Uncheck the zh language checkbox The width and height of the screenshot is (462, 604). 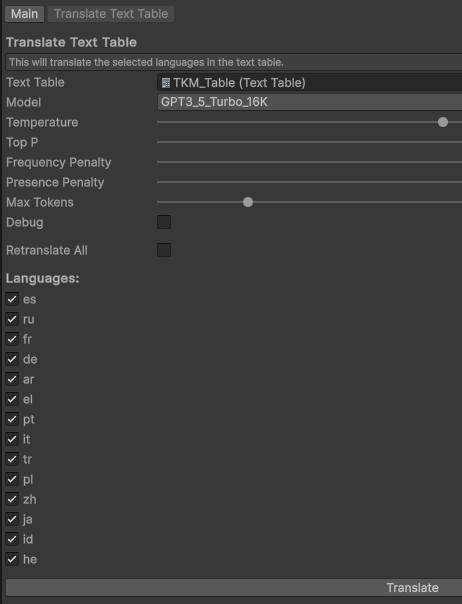click(x=12, y=499)
